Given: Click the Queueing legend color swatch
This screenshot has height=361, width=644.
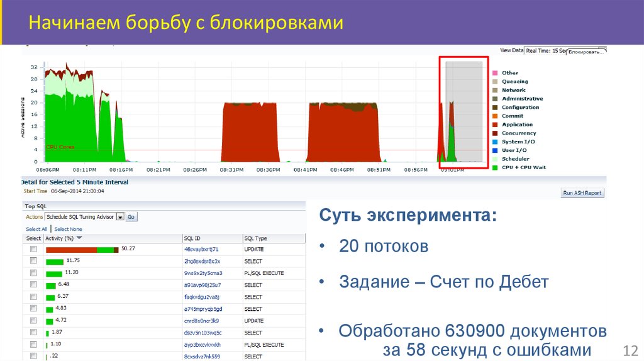Looking at the screenshot, I should (x=495, y=81).
